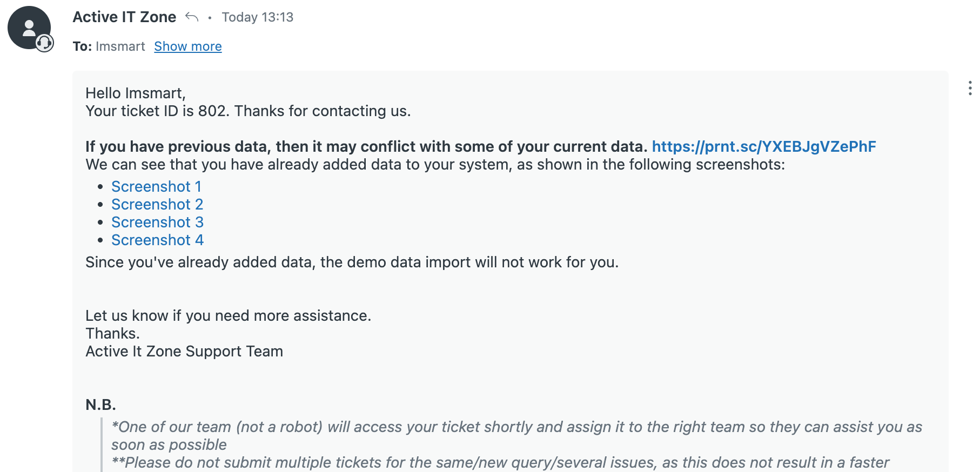
Task: Open the prnt.sc/YXEBJgVZePhF link
Action: tap(764, 146)
